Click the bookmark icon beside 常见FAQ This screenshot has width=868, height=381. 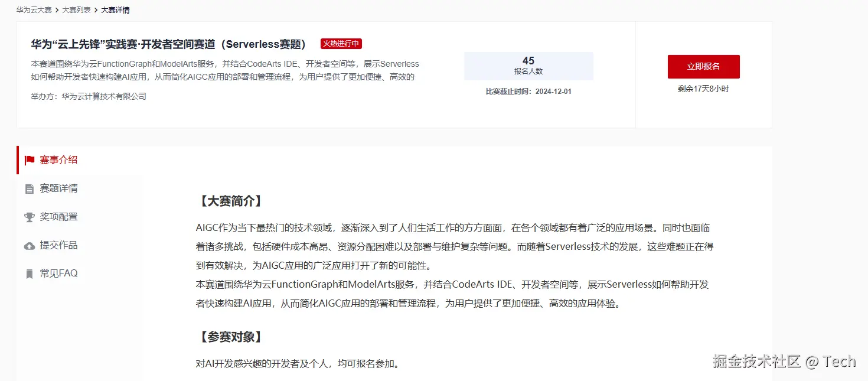[x=30, y=274]
